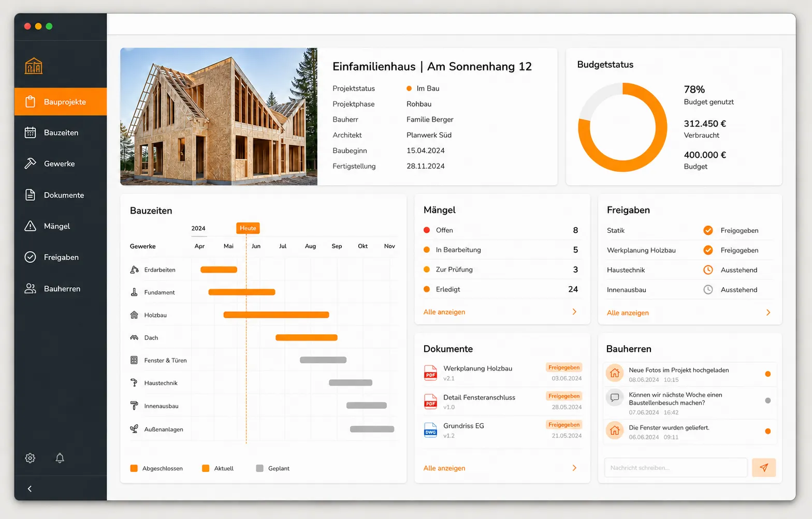
Task: Click the Bauherren people icon in sidebar
Action: (x=31, y=289)
